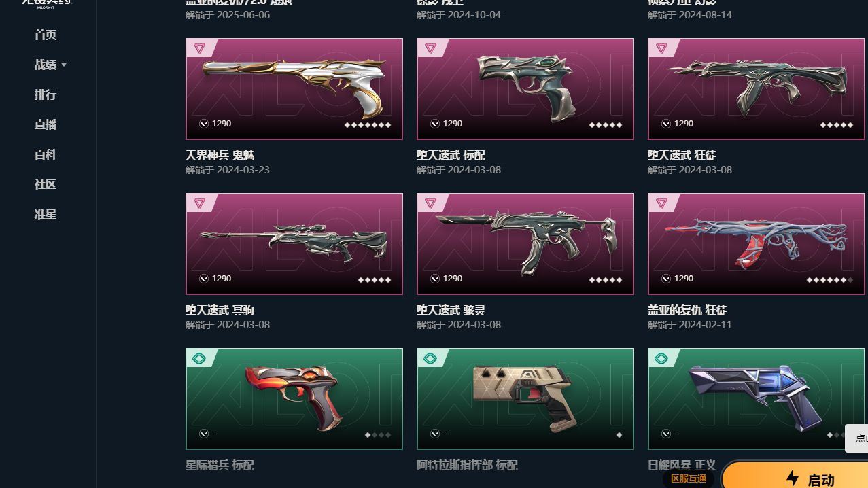Select 百科 in the sidebar
This screenshot has height=488, width=868.
point(46,154)
